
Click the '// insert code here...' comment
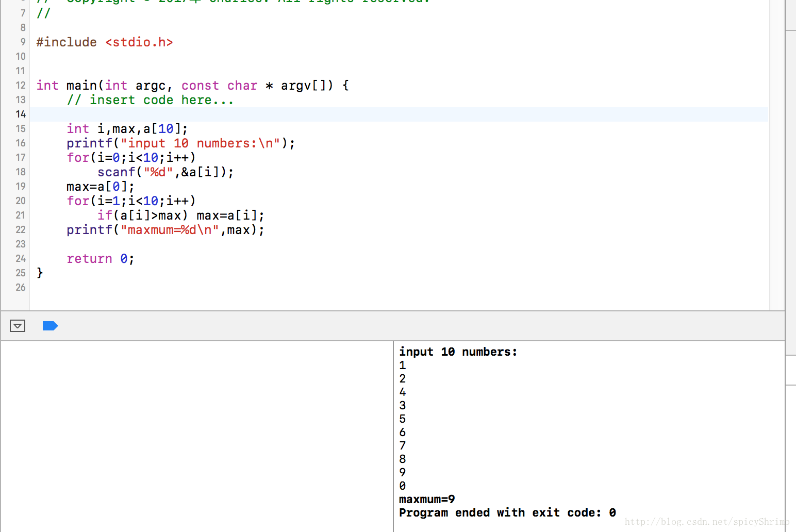150,100
